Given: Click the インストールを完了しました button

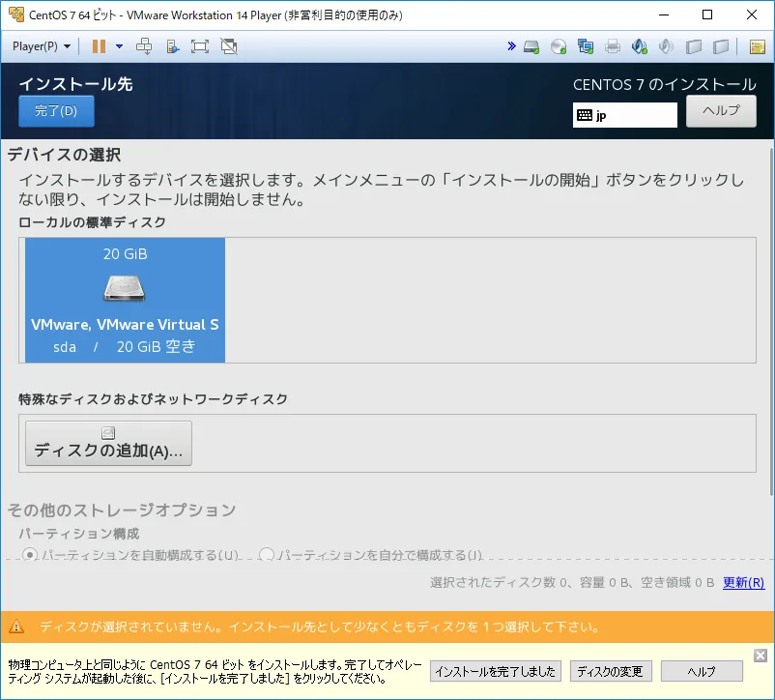Looking at the screenshot, I should click(496, 671).
